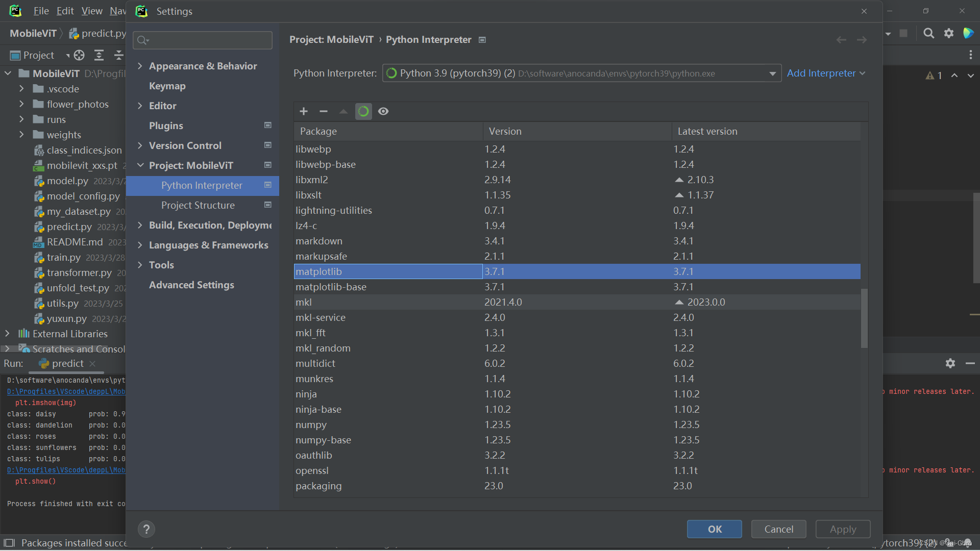Collapse the Project: MobileViT settings section
The image size is (980, 551).
click(140, 165)
